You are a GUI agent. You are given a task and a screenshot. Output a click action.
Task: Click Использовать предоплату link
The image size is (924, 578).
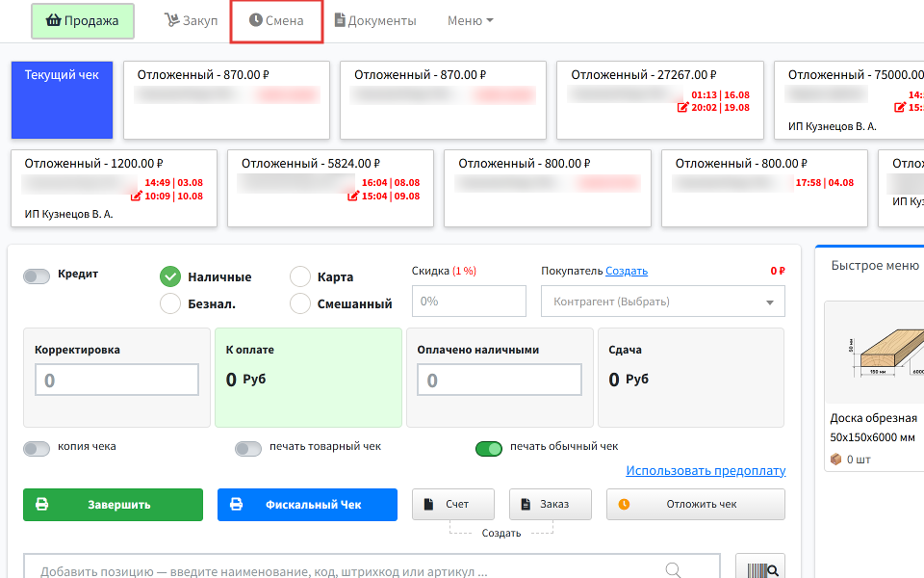706,471
